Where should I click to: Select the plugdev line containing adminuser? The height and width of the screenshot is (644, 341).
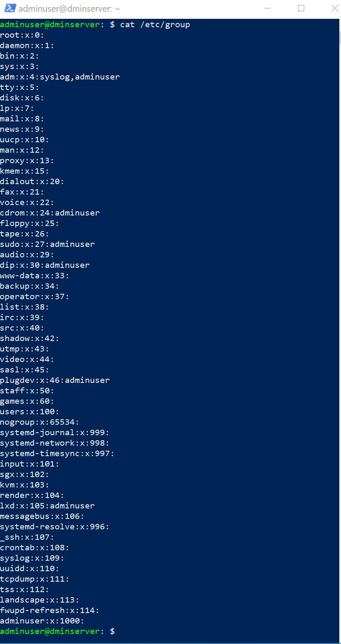point(55,380)
